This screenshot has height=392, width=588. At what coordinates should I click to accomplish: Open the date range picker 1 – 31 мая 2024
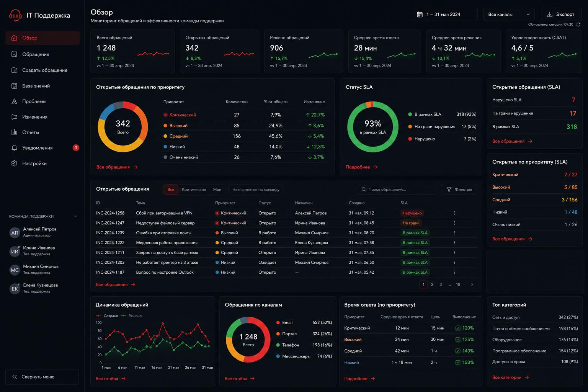coord(444,15)
